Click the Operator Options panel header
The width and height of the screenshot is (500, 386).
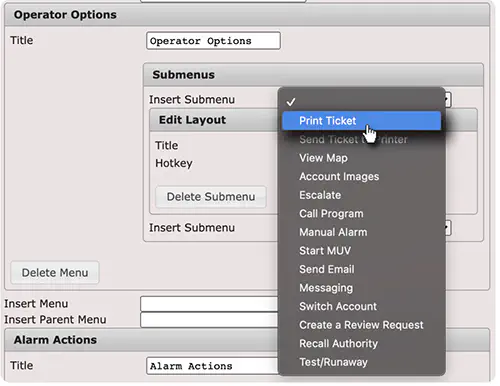point(247,15)
